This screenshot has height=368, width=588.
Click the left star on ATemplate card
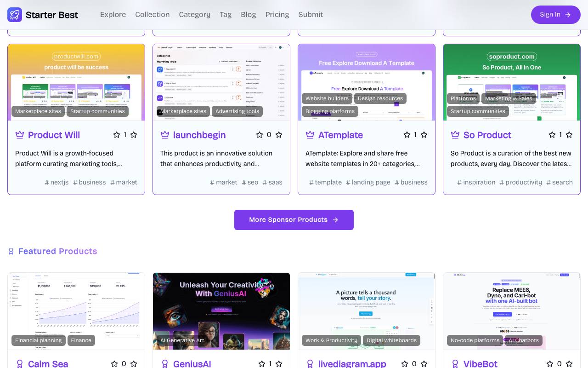407,135
